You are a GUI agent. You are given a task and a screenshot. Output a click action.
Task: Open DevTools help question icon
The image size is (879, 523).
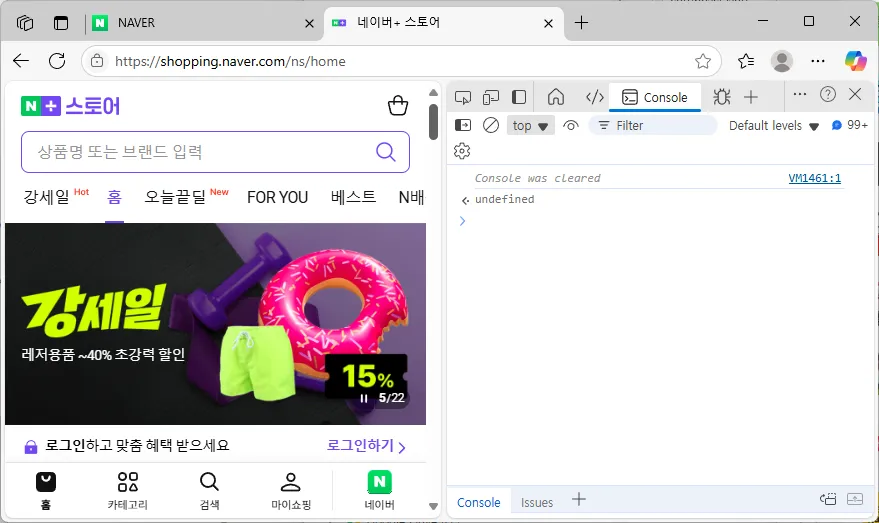click(x=827, y=94)
